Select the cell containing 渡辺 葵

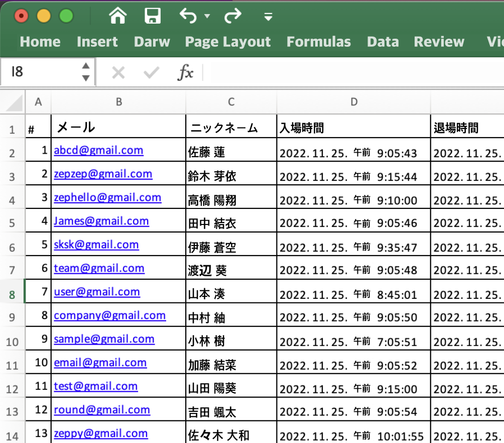click(231, 268)
